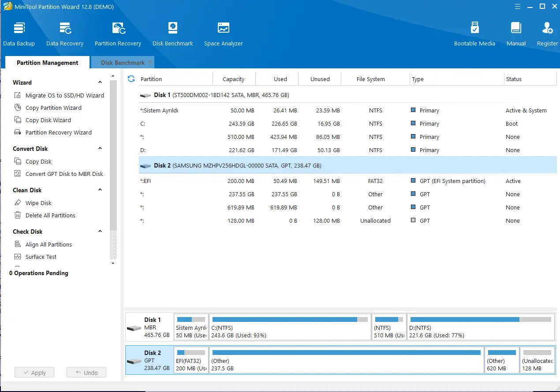
Task: Select the *:Sistem Ayrıldı partition row
Action: [347, 110]
